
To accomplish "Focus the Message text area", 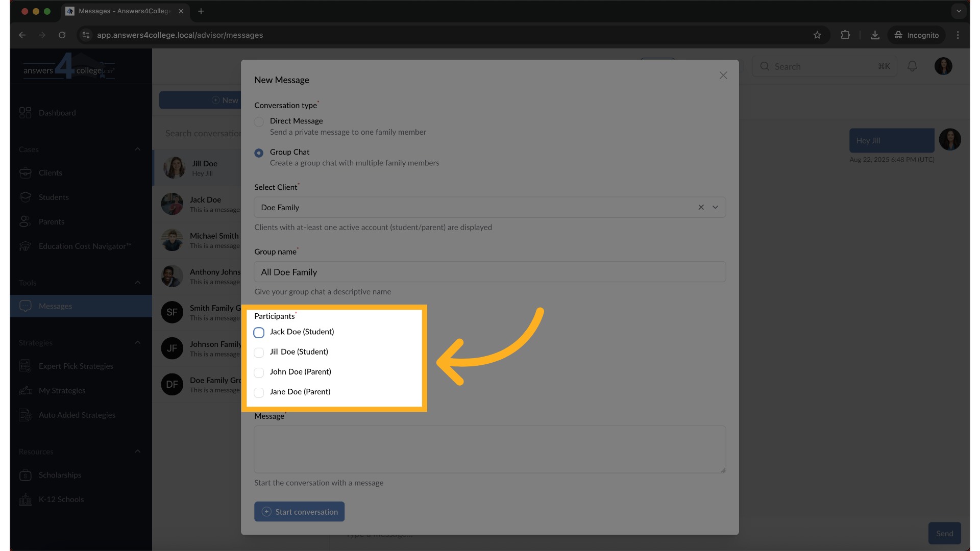I will click(489, 449).
